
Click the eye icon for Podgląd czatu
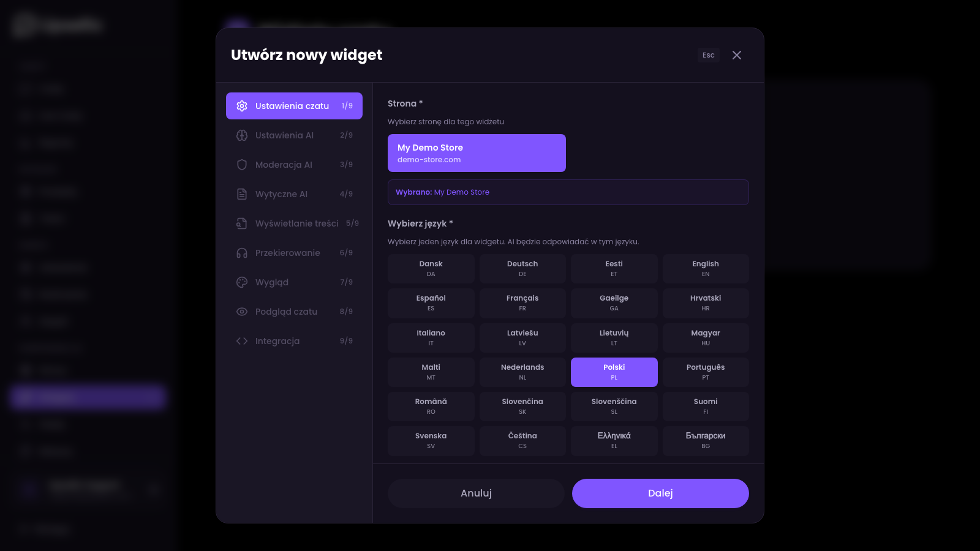[242, 312]
